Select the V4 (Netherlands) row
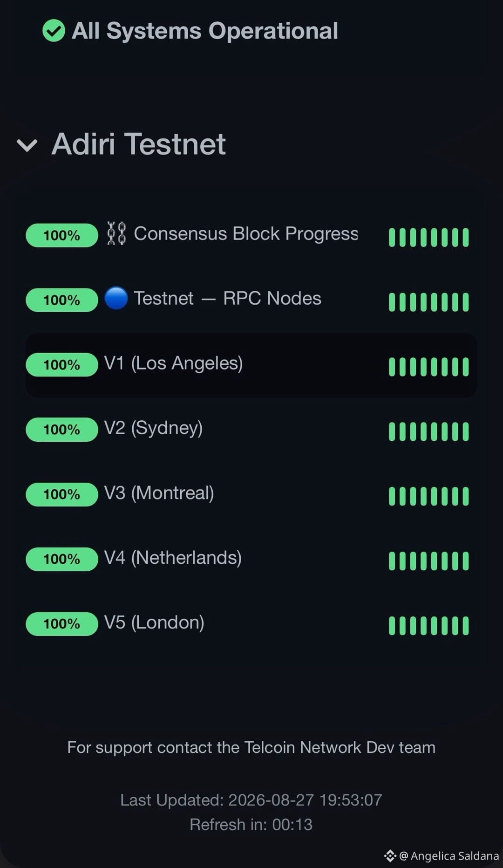 (251, 560)
